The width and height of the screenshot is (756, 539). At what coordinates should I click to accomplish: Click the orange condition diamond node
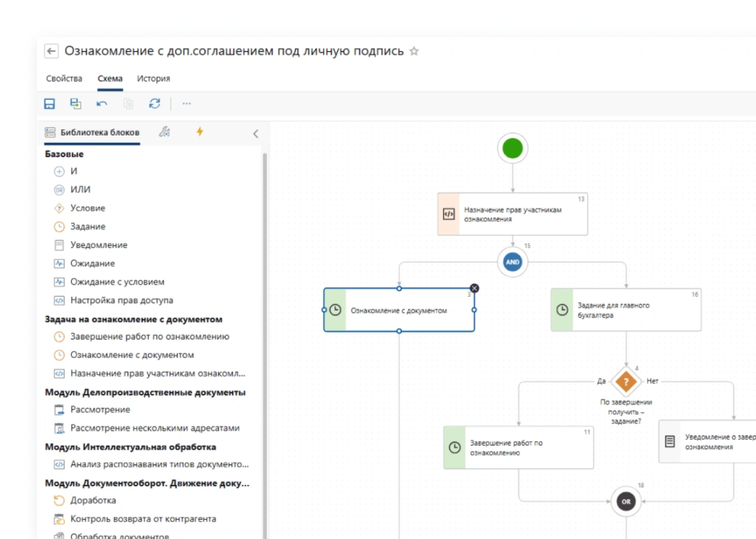[626, 382]
